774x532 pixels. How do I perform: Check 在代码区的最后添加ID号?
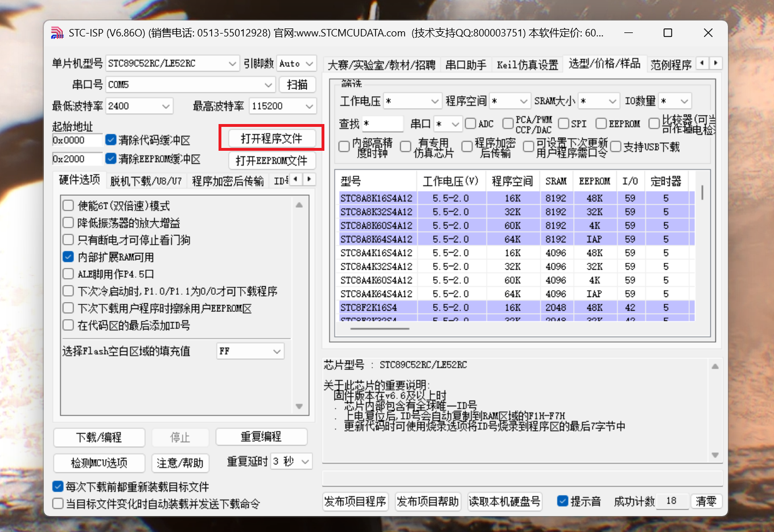[68, 325]
